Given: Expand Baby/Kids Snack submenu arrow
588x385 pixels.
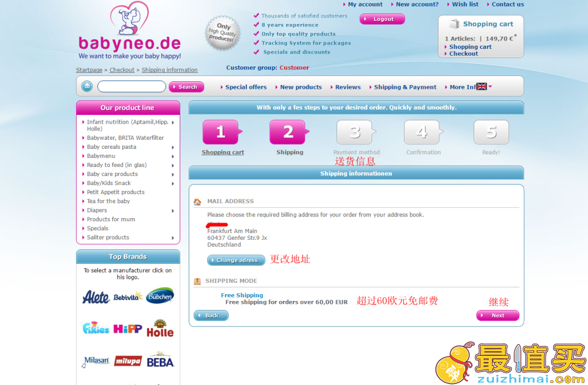Looking at the screenshot, I should pyautogui.click(x=173, y=183).
